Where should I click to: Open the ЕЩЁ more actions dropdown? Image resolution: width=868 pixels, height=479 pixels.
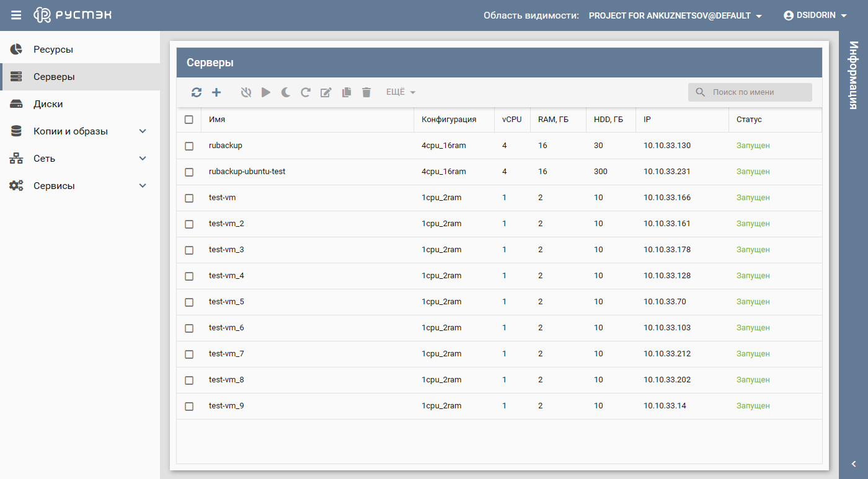point(401,92)
